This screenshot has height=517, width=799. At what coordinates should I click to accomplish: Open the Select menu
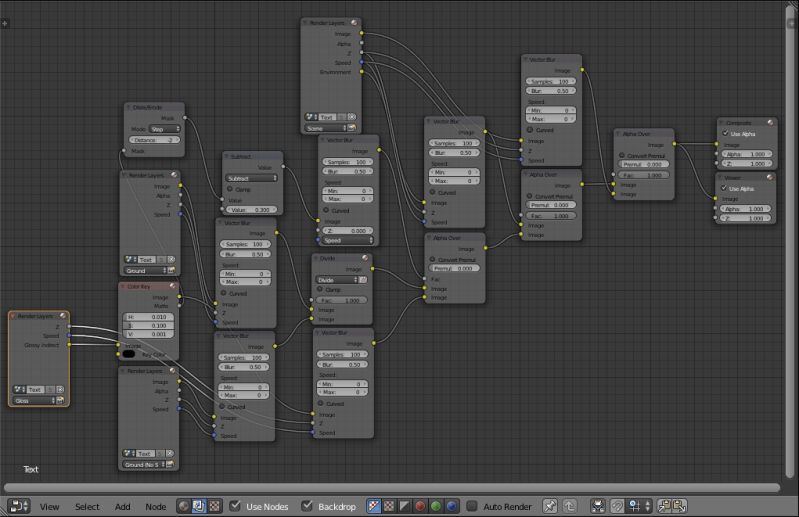[x=87, y=506]
